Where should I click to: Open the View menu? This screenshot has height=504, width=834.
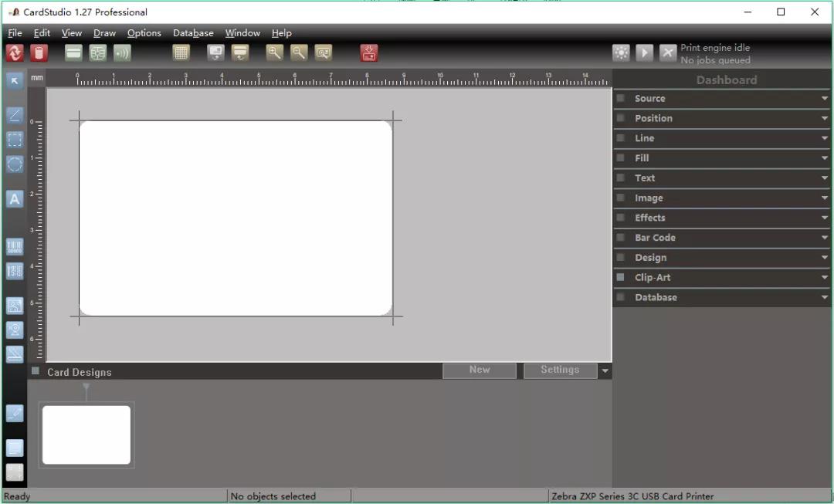click(x=72, y=33)
